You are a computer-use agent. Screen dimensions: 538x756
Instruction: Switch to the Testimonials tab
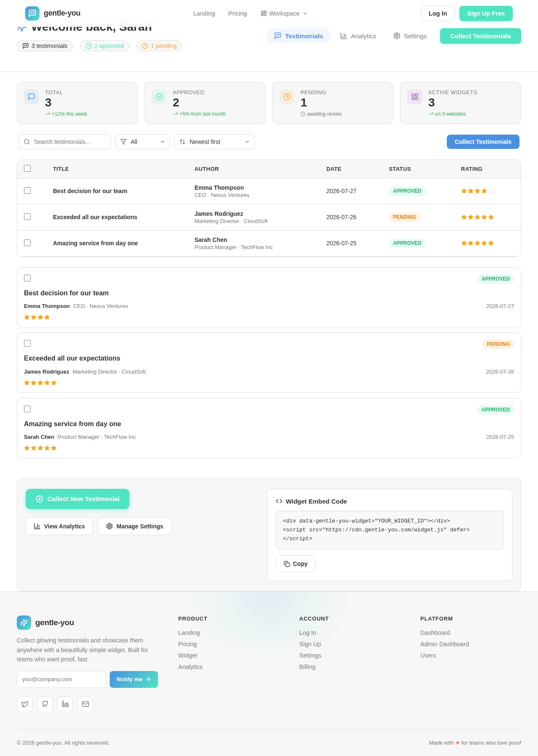[298, 36]
